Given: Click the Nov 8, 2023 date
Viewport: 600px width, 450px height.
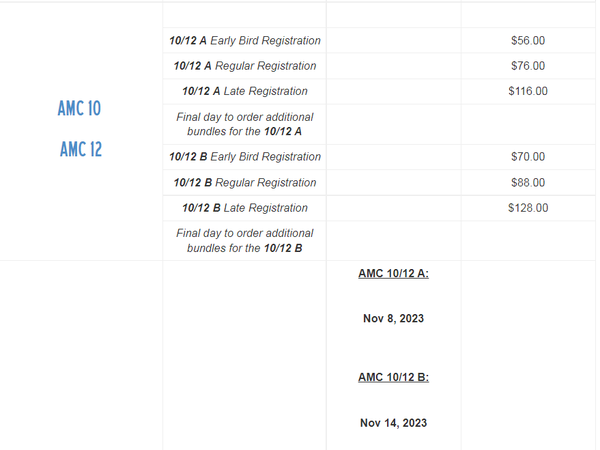Looking at the screenshot, I should [x=393, y=319].
